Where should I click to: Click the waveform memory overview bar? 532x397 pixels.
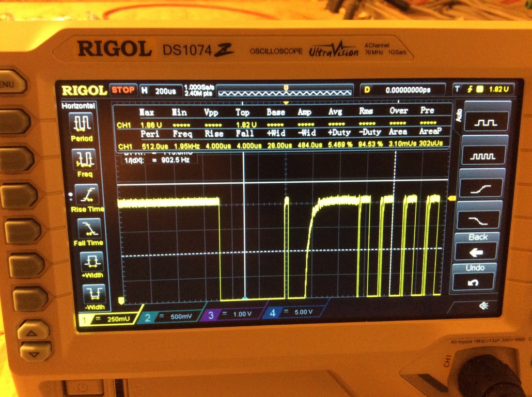click(284, 91)
